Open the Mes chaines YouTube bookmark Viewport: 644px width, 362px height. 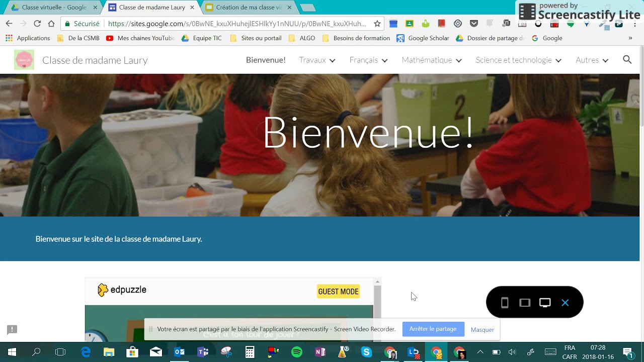tap(140, 38)
